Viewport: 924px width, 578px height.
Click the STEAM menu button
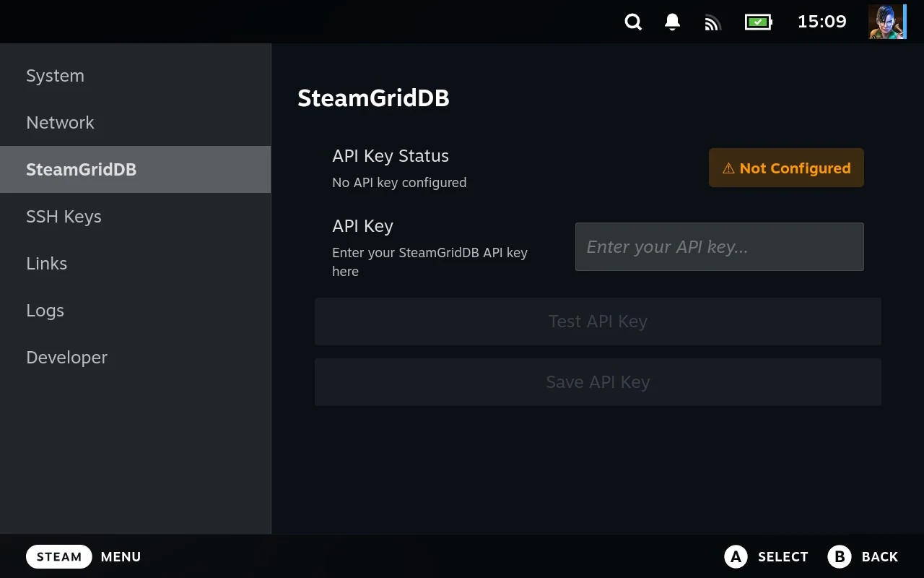click(x=59, y=557)
